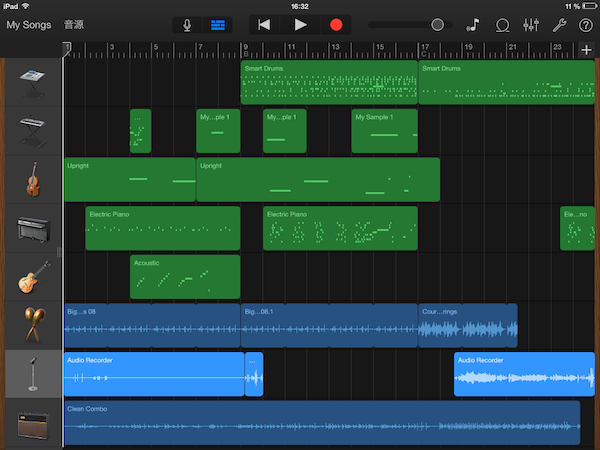Open the note settings icon
Image resolution: width=600 pixels, height=450 pixels.
pyautogui.click(x=473, y=25)
